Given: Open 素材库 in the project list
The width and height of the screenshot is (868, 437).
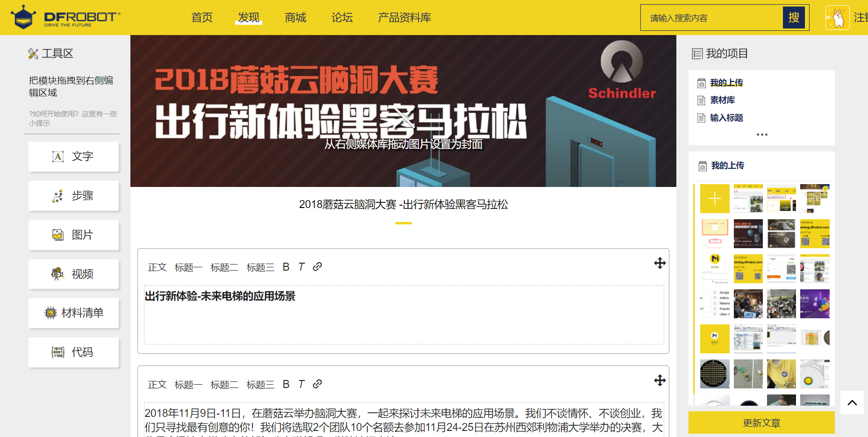Looking at the screenshot, I should (723, 100).
